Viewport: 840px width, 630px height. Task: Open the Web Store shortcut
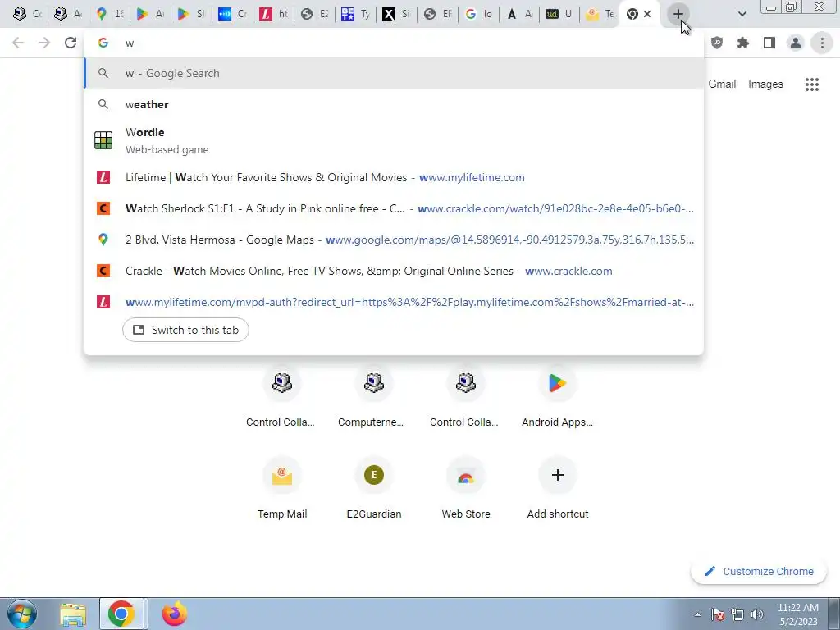click(x=465, y=489)
